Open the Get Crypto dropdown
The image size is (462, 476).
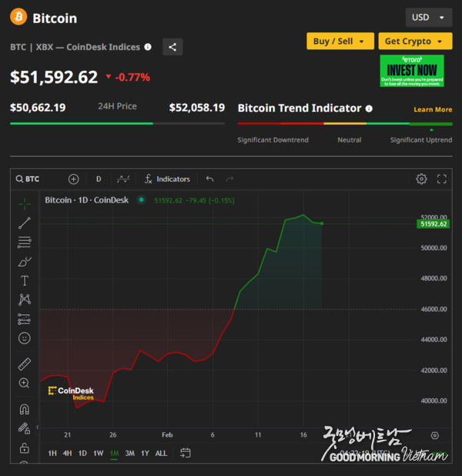(415, 41)
